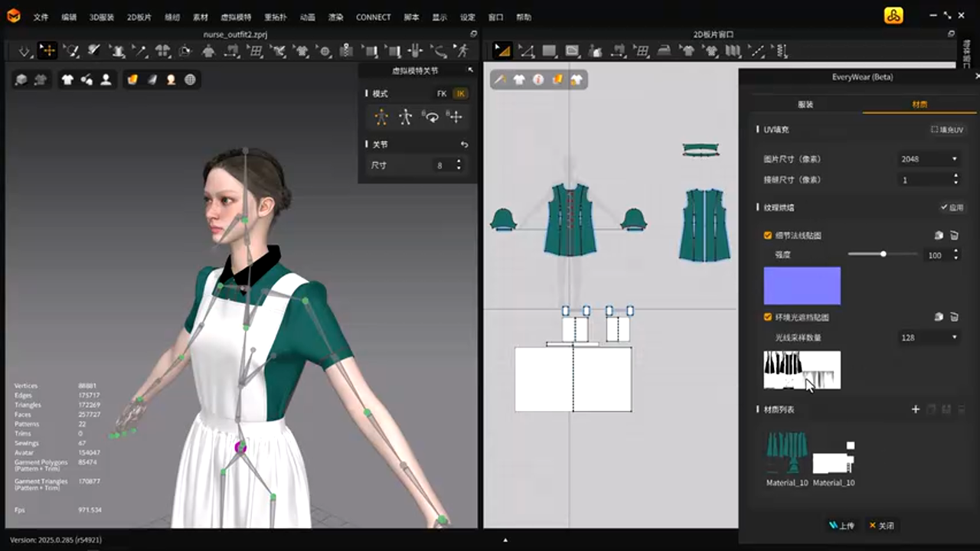Screen dimensions: 980x551
Task: Delete the detail normal map with trash icon
Action: tap(954, 236)
